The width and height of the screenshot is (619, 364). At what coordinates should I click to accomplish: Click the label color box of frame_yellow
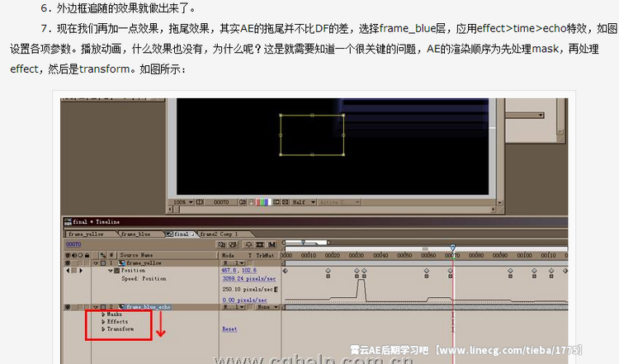coord(103,263)
